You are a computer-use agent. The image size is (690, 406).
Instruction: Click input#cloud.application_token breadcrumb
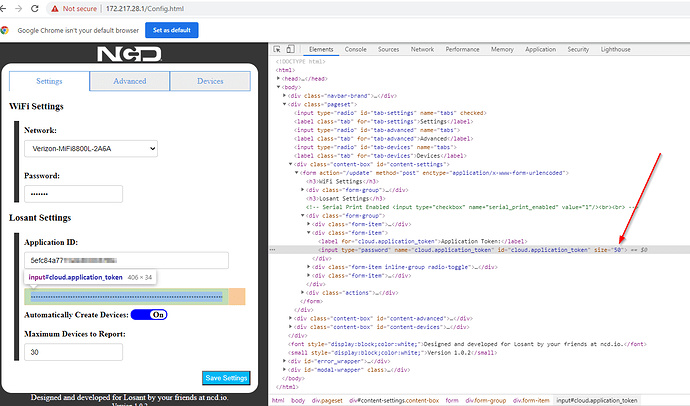click(x=597, y=400)
